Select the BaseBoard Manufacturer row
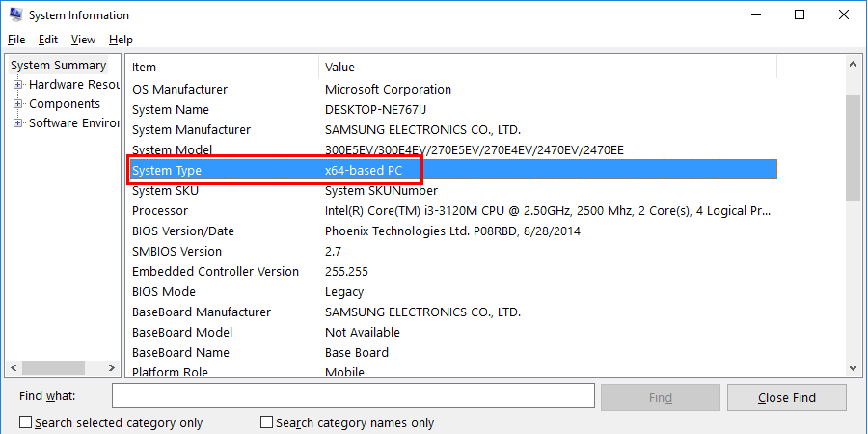 coord(451,312)
